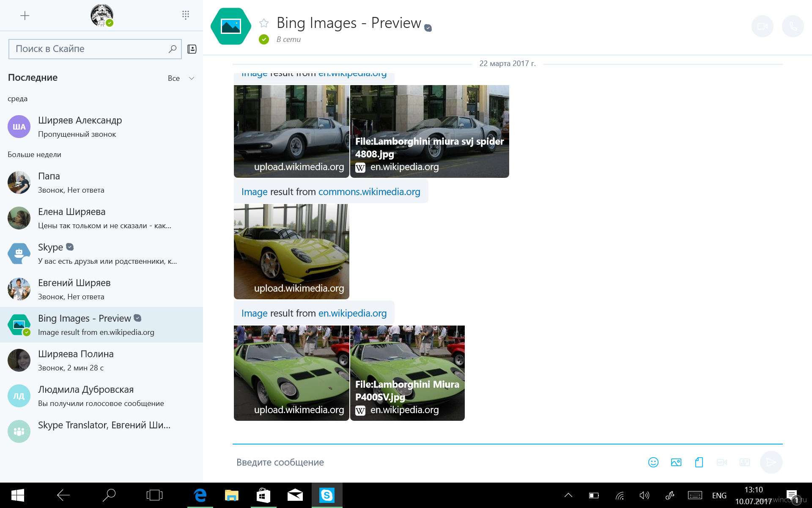The image size is (812, 508).
Task: Start a new conversation with plus icon
Action: (x=25, y=16)
